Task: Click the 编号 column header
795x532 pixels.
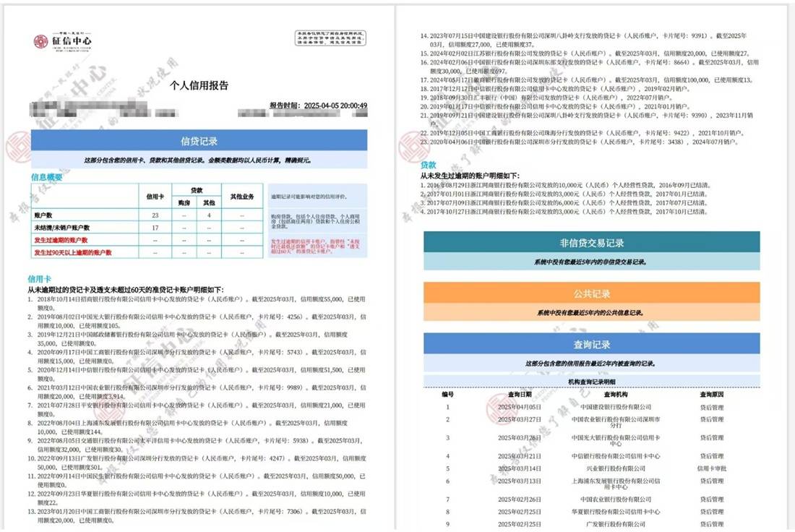Action: coord(447,394)
